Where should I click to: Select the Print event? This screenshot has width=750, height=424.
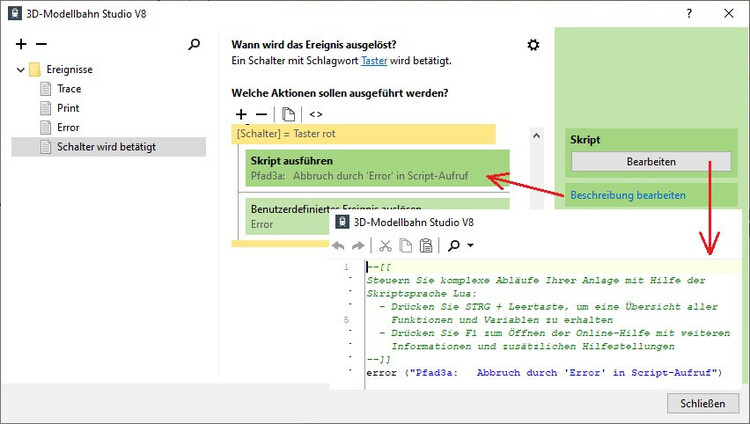click(x=68, y=108)
